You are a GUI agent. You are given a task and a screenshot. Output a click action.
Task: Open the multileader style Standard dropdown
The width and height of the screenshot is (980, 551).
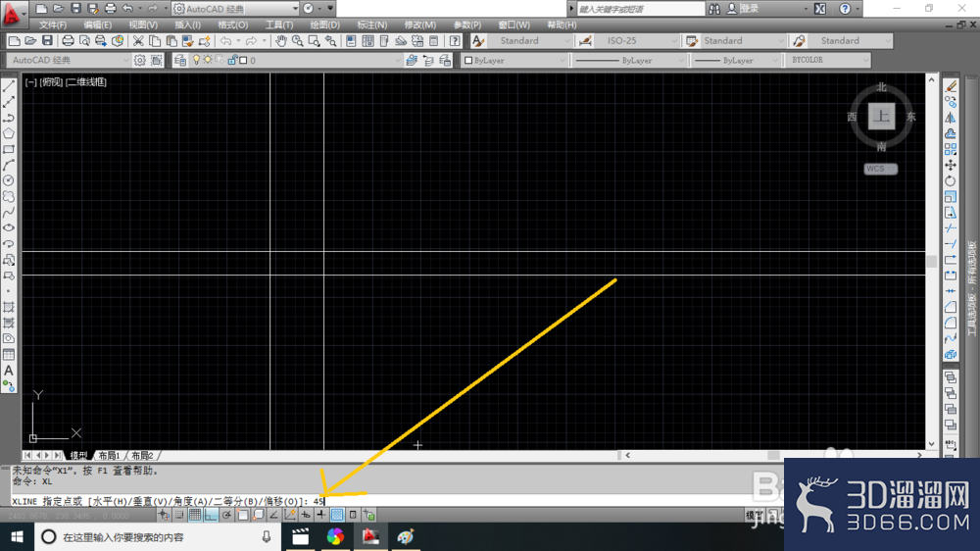tap(850, 40)
